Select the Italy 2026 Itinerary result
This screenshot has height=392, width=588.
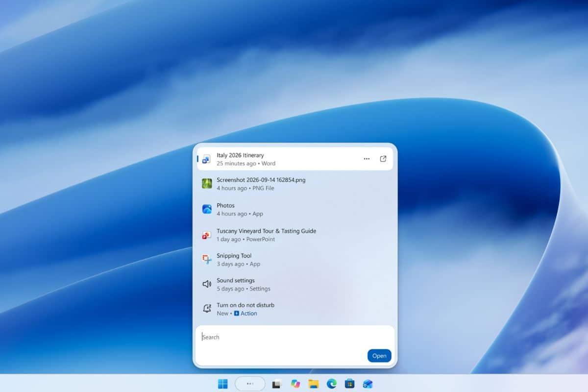click(295, 159)
